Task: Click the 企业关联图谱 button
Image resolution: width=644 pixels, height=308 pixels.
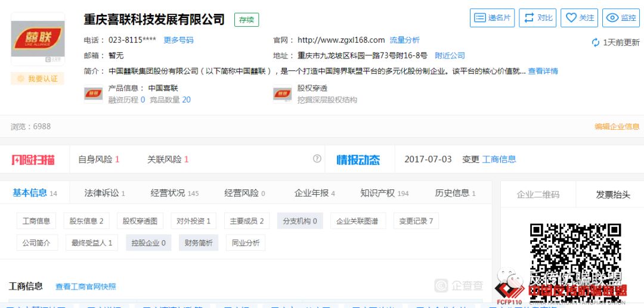Action: 358,221
